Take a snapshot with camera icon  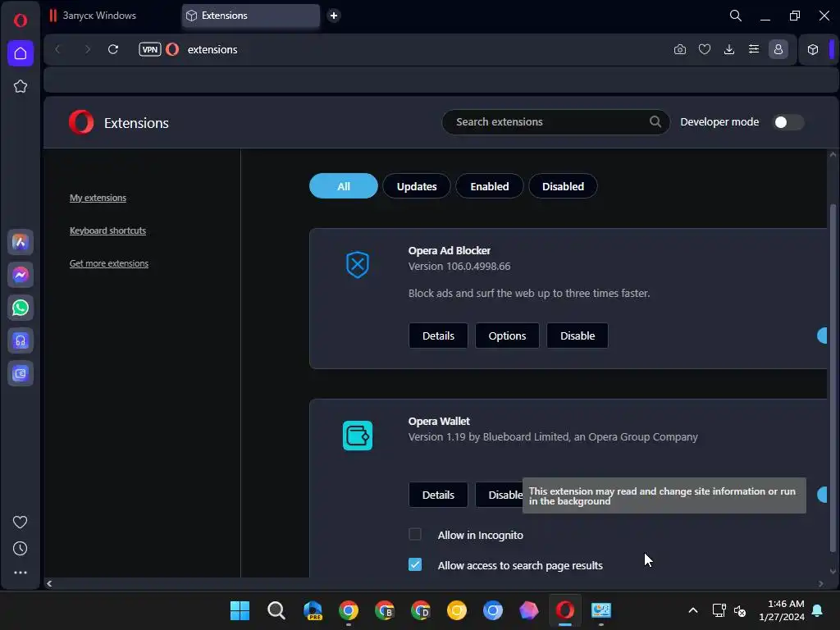pos(680,49)
